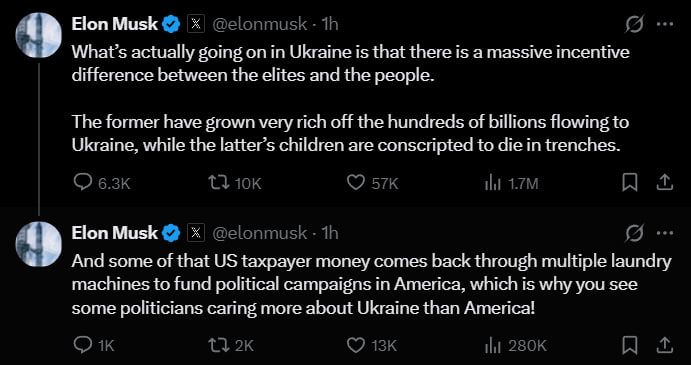Bookmark the second tweet about taxpayer money
Image resolution: width=691 pixels, height=365 pixels.
click(x=629, y=346)
